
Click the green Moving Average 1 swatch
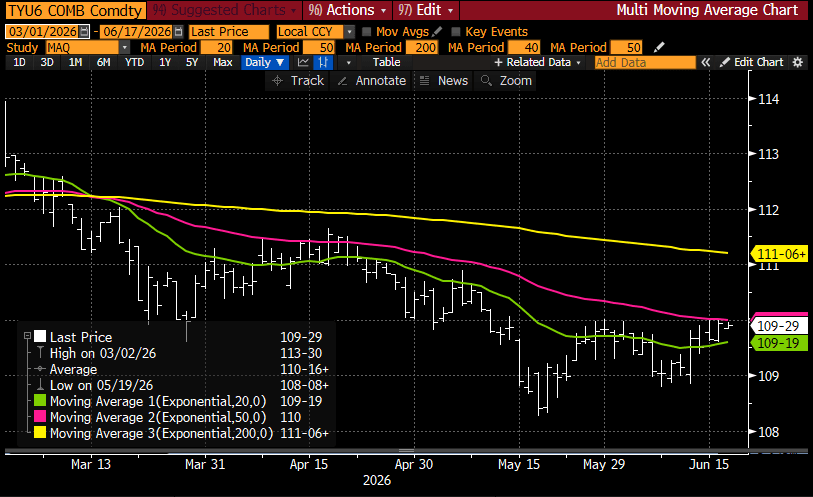click(40, 401)
